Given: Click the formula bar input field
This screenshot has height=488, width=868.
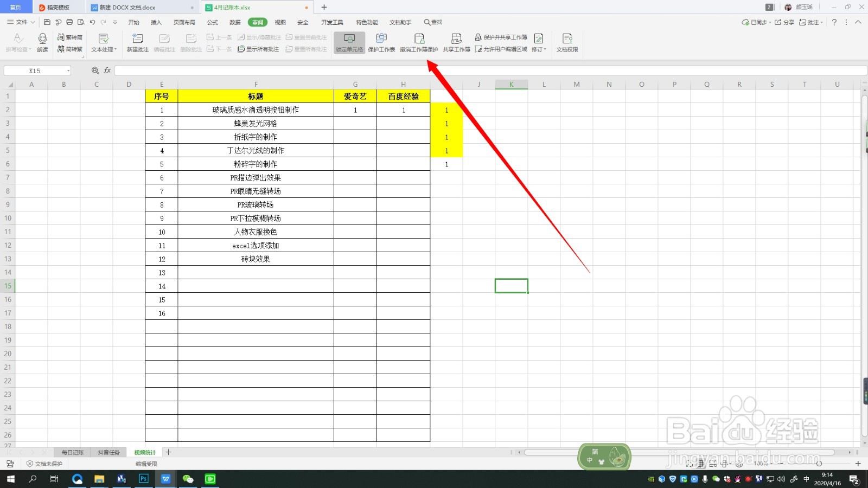Looking at the screenshot, I should tap(490, 70).
